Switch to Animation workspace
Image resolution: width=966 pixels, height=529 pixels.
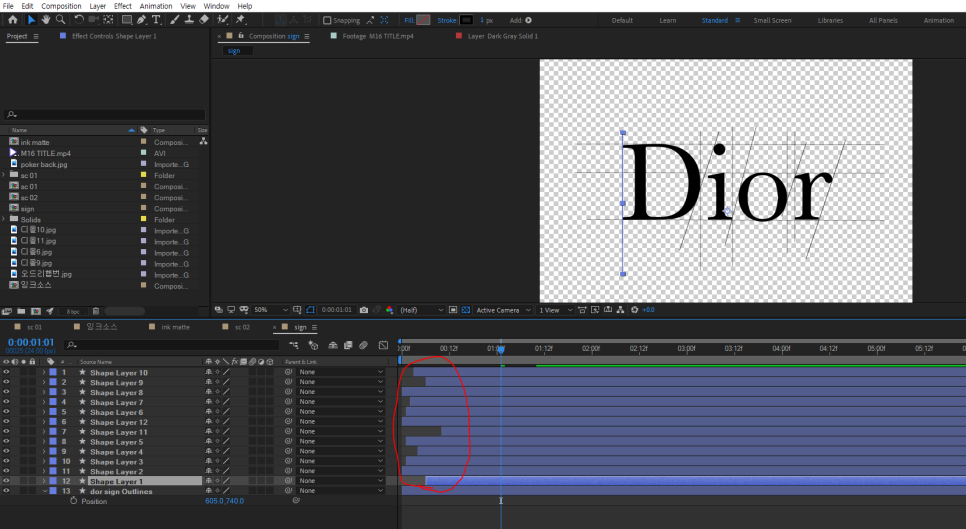point(938,20)
